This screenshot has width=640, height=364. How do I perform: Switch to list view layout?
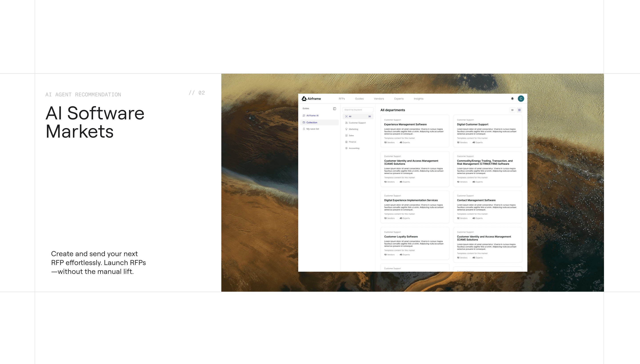pyautogui.click(x=512, y=110)
